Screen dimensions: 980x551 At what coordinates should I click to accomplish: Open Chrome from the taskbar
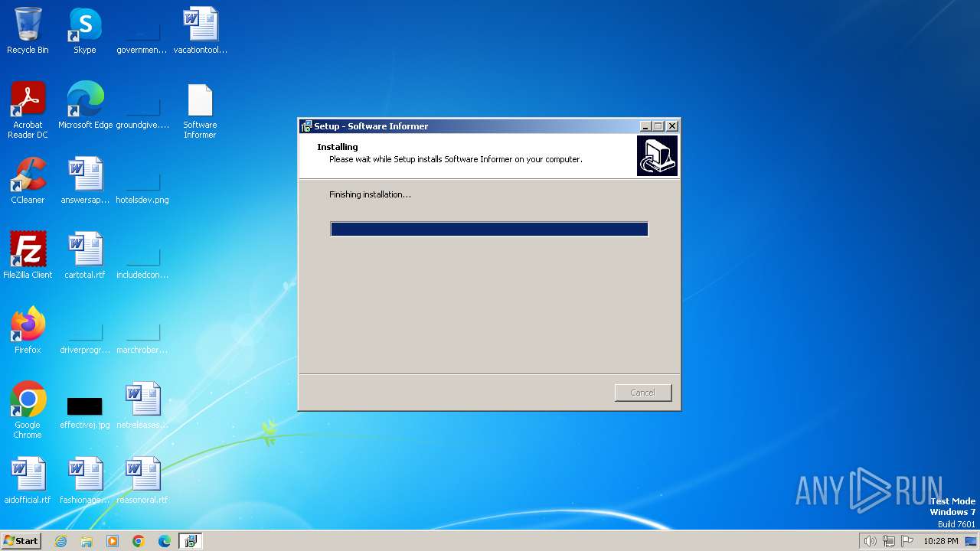pyautogui.click(x=139, y=541)
